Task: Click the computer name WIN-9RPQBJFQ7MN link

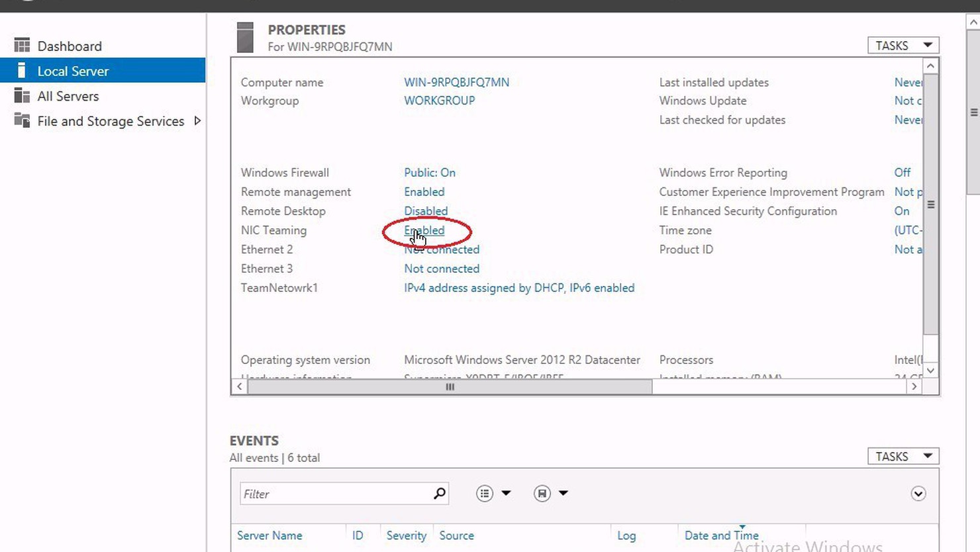Action: point(457,82)
